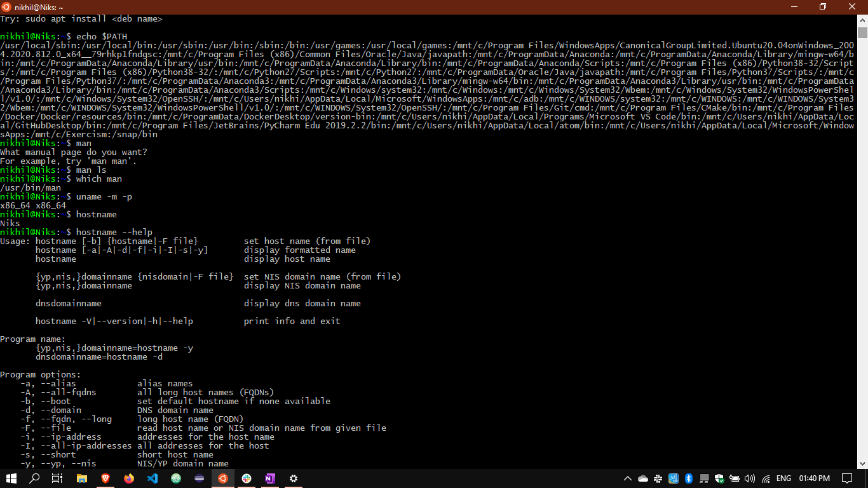Image resolution: width=868 pixels, height=488 pixels.
Task: Toggle Bluetooth from the system tray icon
Action: coord(688,478)
